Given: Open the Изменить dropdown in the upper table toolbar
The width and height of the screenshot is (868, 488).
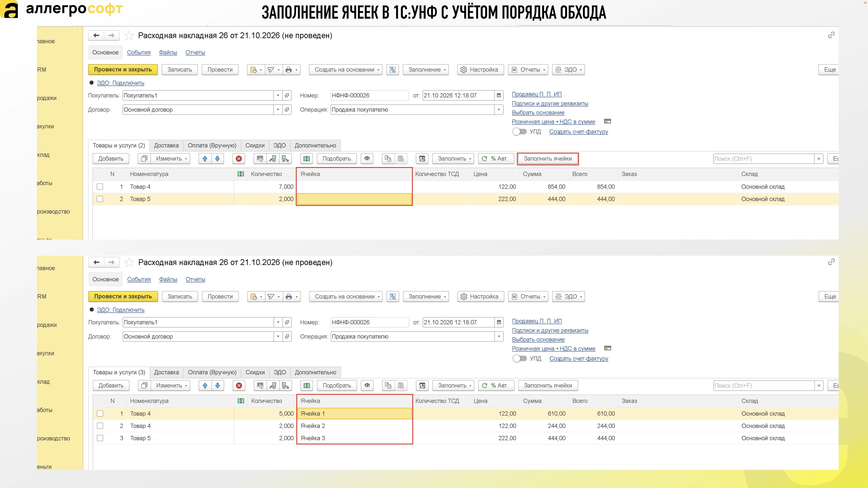Looking at the screenshot, I should tap(171, 159).
